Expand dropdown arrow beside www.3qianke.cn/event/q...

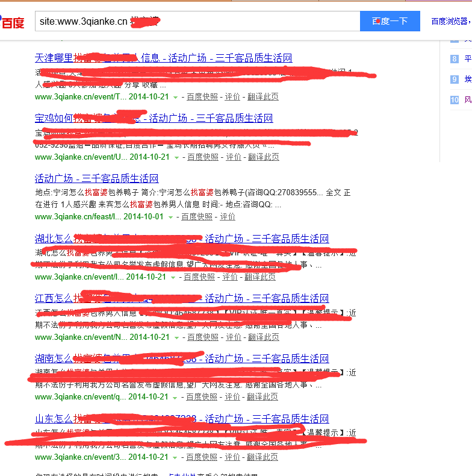click(x=175, y=398)
